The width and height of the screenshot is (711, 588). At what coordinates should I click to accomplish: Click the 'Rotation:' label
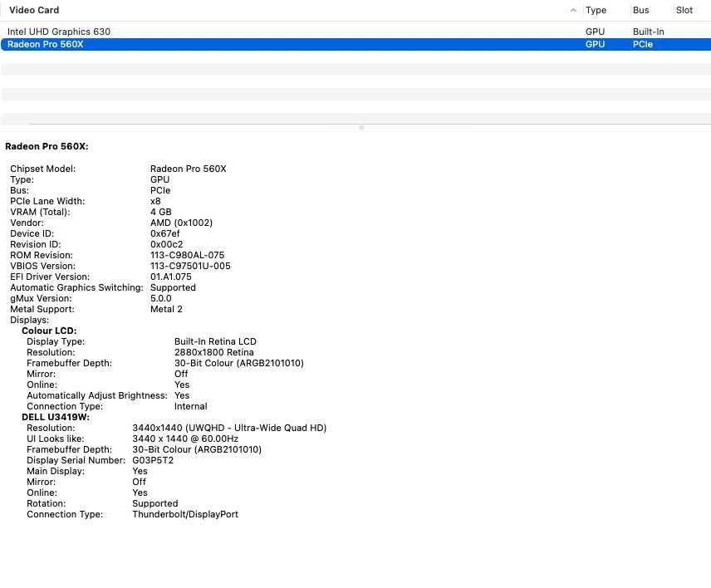[47, 503]
